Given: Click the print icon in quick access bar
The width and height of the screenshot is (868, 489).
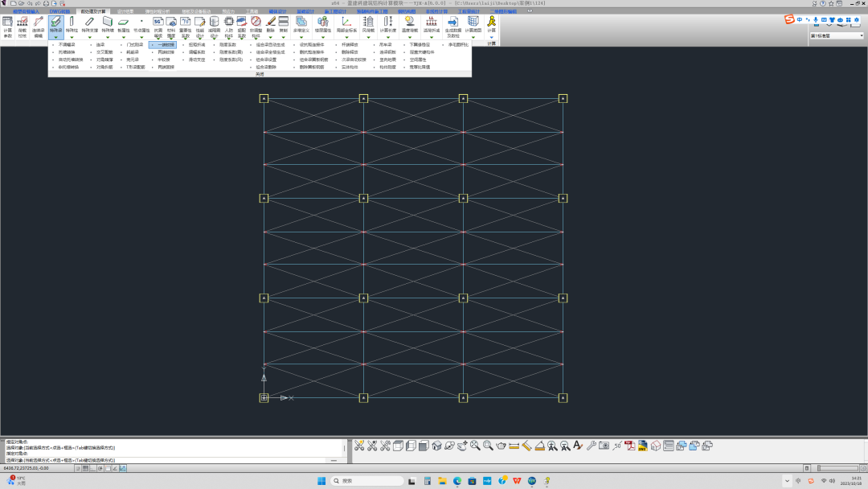Looking at the screenshot, I should coord(46,3).
